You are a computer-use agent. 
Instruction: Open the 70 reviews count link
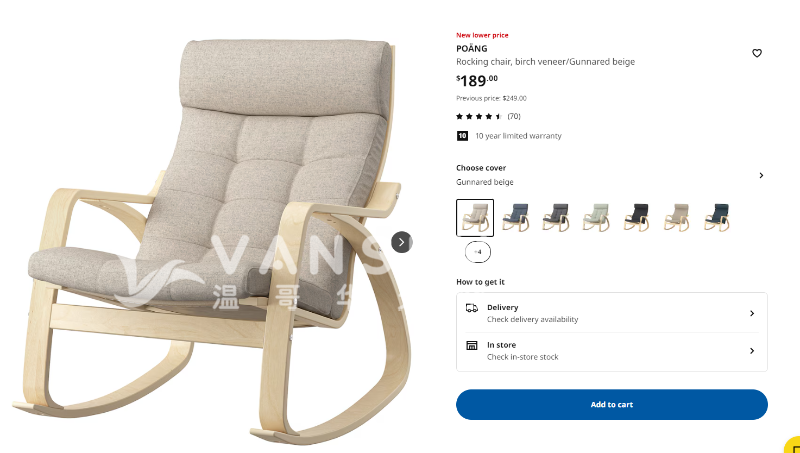click(x=514, y=116)
